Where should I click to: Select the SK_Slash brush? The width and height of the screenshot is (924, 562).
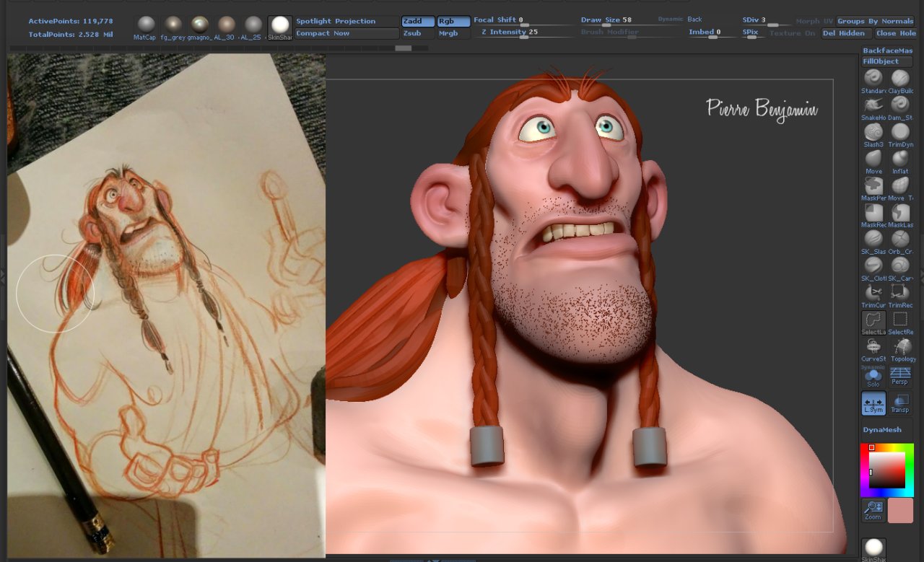click(x=873, y=242)
